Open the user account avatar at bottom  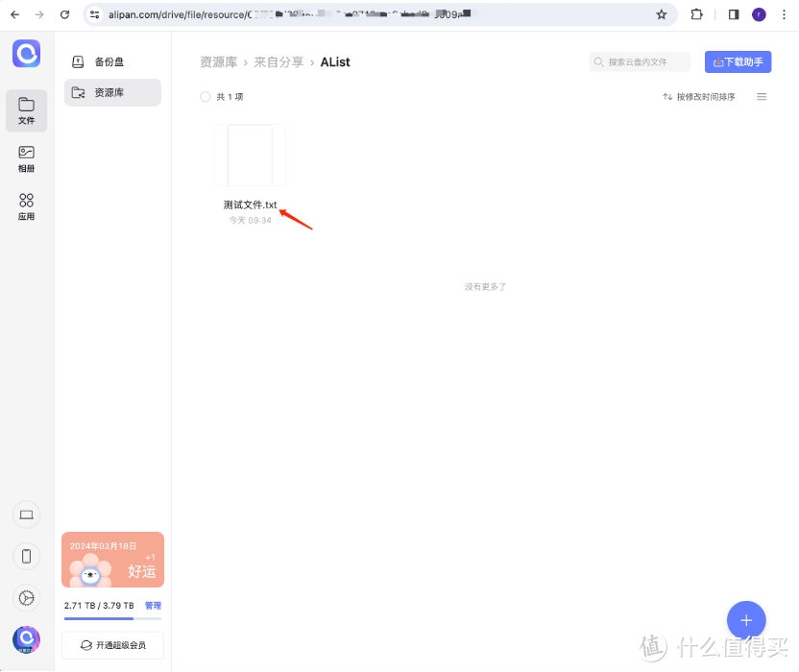pyautogui.click(x=27, y=640)
